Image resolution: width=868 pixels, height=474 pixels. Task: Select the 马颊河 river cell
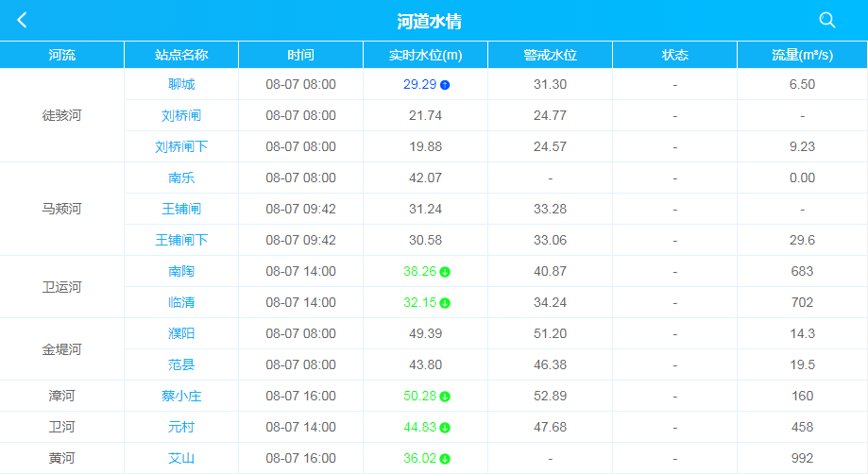point(62,209)
